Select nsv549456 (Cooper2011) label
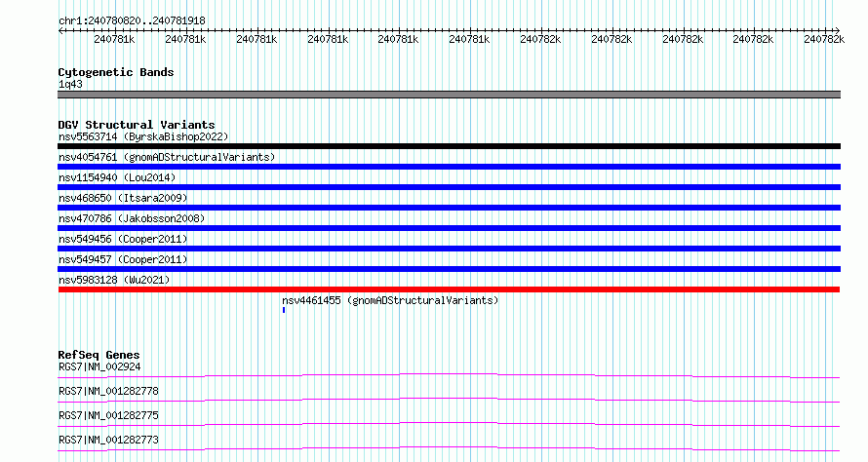This screenshot has height=462, width=868. (123, 239)
